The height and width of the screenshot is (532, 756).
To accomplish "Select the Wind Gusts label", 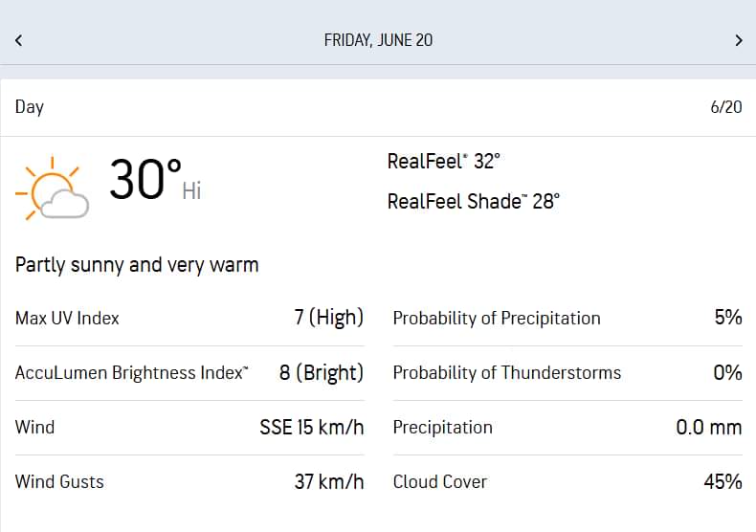I will coord(59,482).
